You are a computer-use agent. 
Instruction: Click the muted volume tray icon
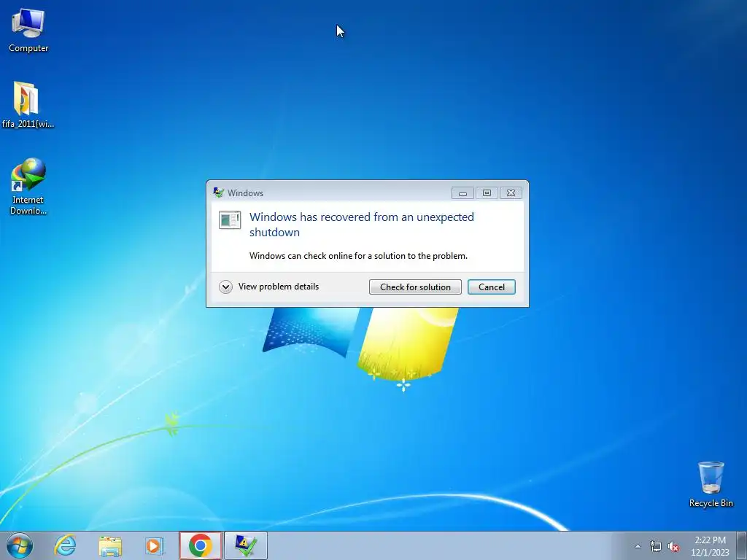pos(673,546)
